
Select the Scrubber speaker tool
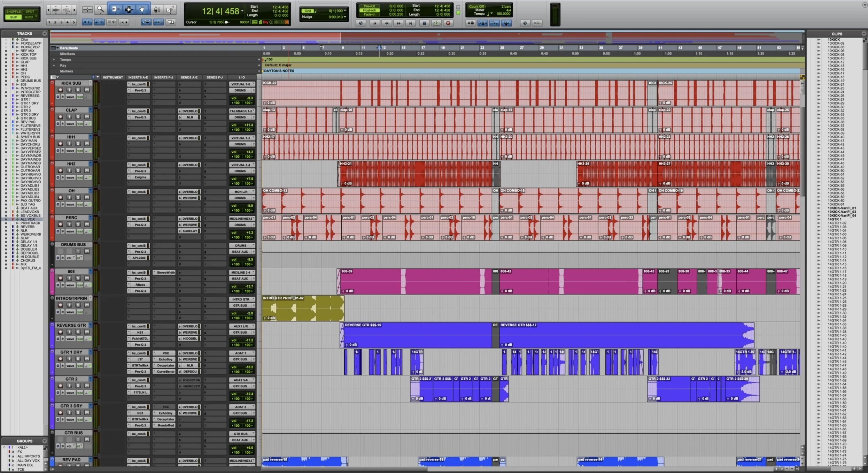pos(157,9)
